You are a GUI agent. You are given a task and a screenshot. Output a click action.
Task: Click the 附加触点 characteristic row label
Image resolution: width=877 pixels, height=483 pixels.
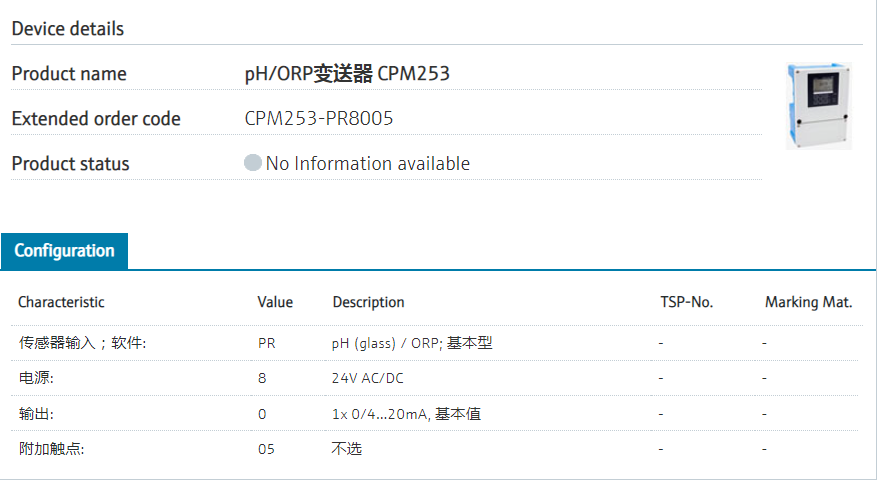51,449
